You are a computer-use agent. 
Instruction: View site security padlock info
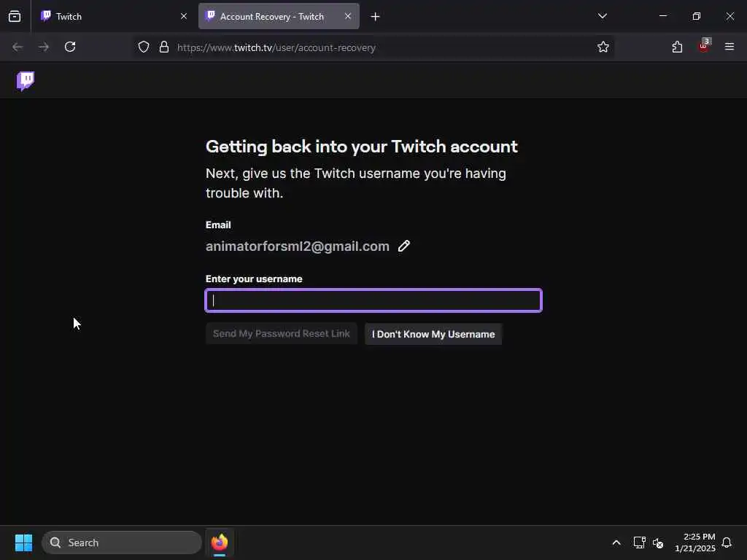[x=164, y=47]
